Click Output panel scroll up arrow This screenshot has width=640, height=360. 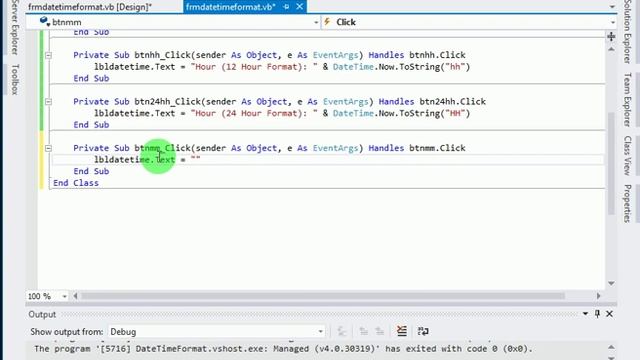(x=611, y=347)
